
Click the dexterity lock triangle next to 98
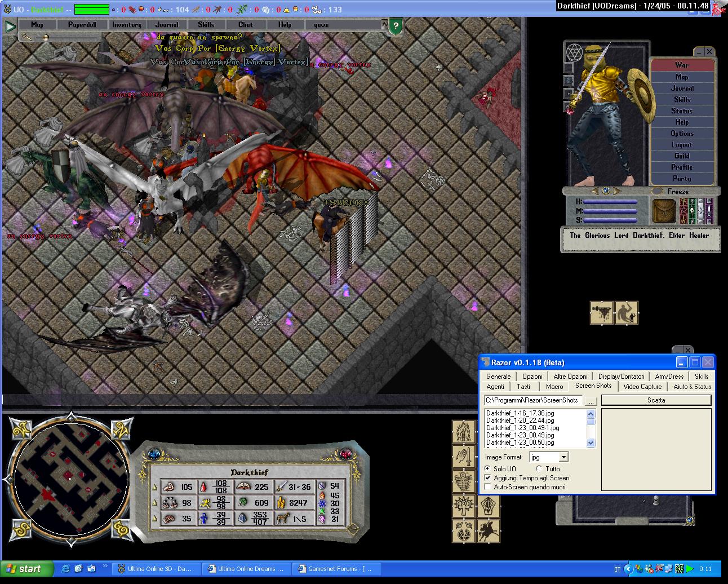[x=156, y=503]
